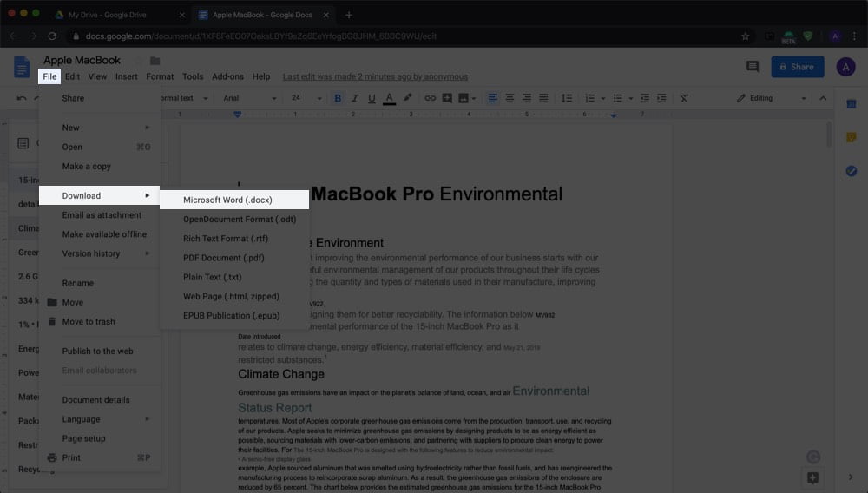
Task: Select Make a copy in File menu
Action: click(x=100, y=166)
